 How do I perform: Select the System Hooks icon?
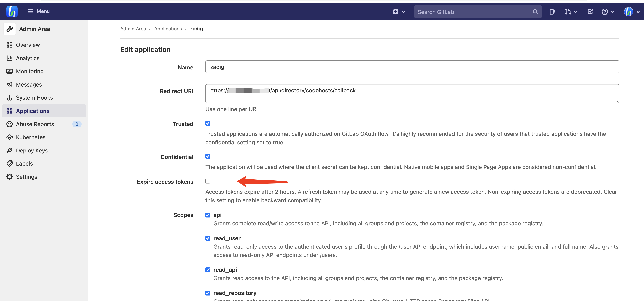(9, 97)
